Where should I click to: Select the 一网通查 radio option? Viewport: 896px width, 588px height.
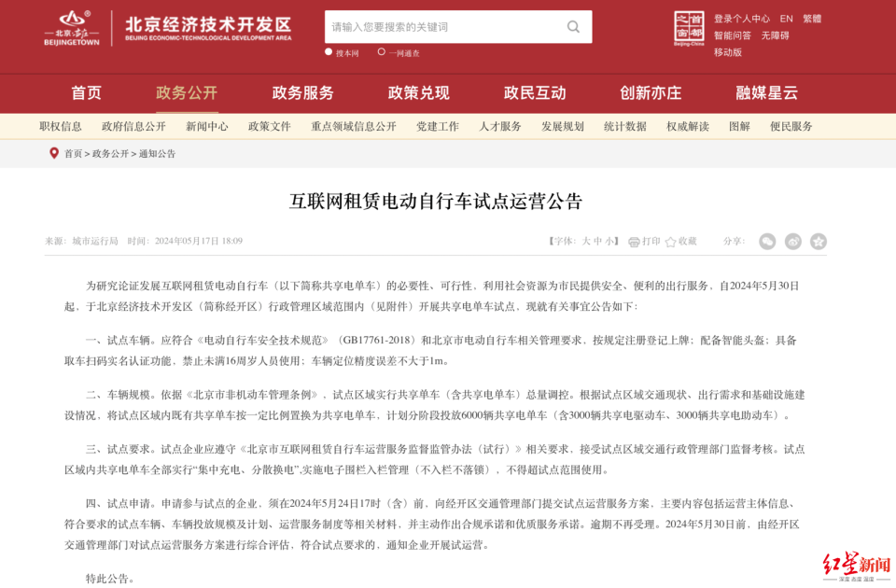391,54
